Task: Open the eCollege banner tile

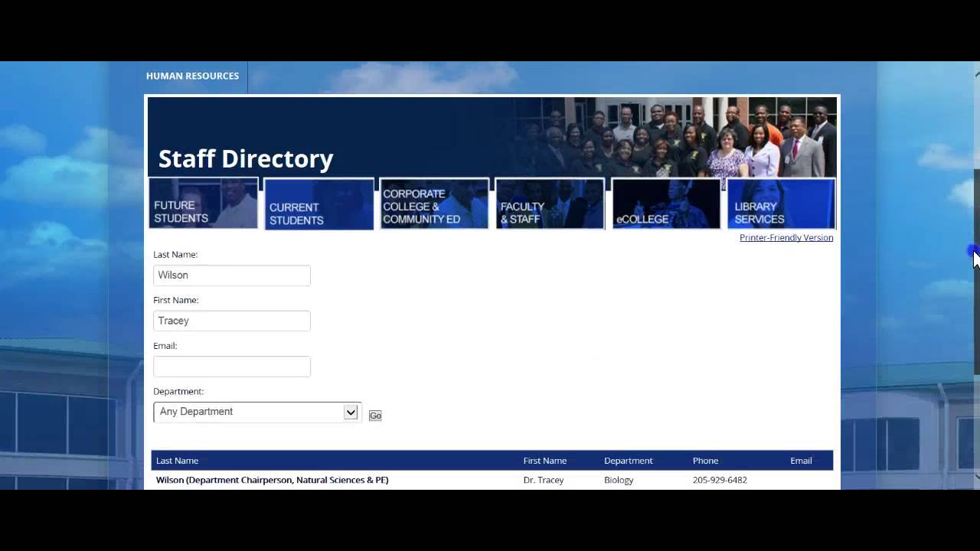Action: tap(666, 204)
